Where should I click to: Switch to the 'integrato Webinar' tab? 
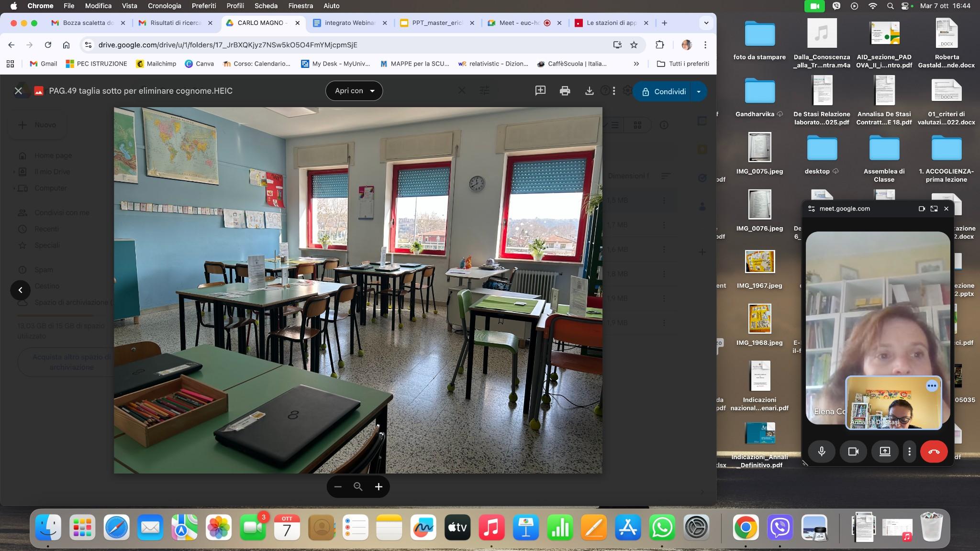[x=350, y=23]
